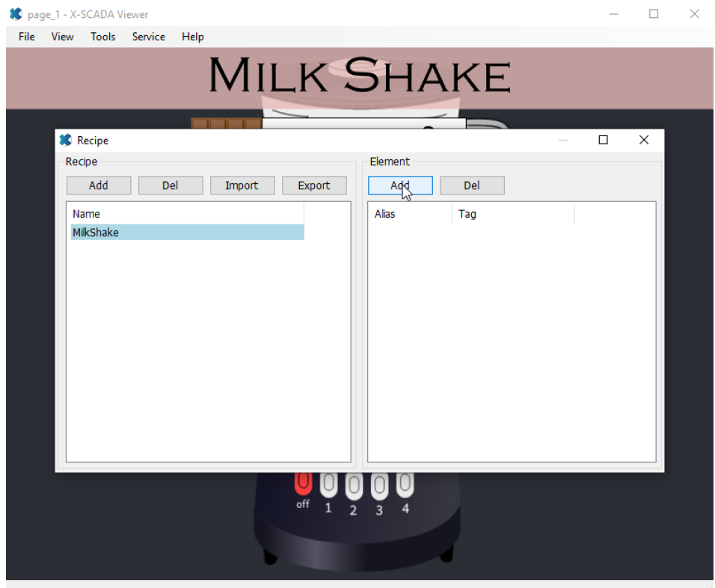Image resolution: width=715 pixels, height=588 pixels.
Task: Maximize the X-SCADA Viewer window
Action: click(654, 14)
